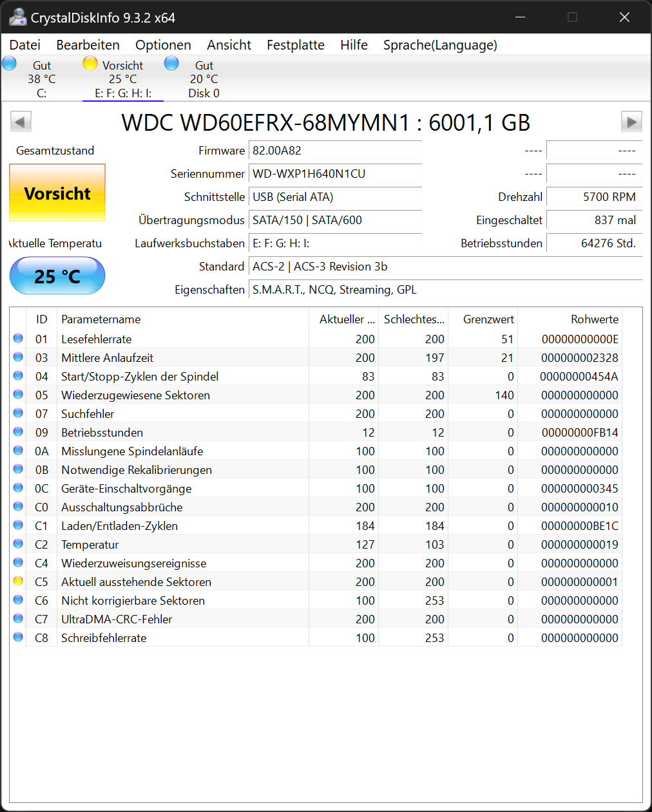The image size is (652, 812).
Task: Click the Seriennummer field WD-WXP1H640N1CU
Action: (335, 174)
